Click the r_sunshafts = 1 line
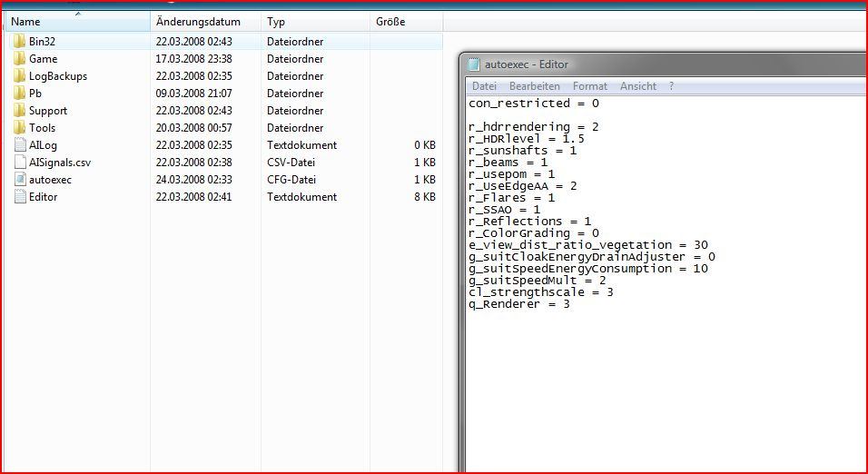 click(x=523, y=150)
